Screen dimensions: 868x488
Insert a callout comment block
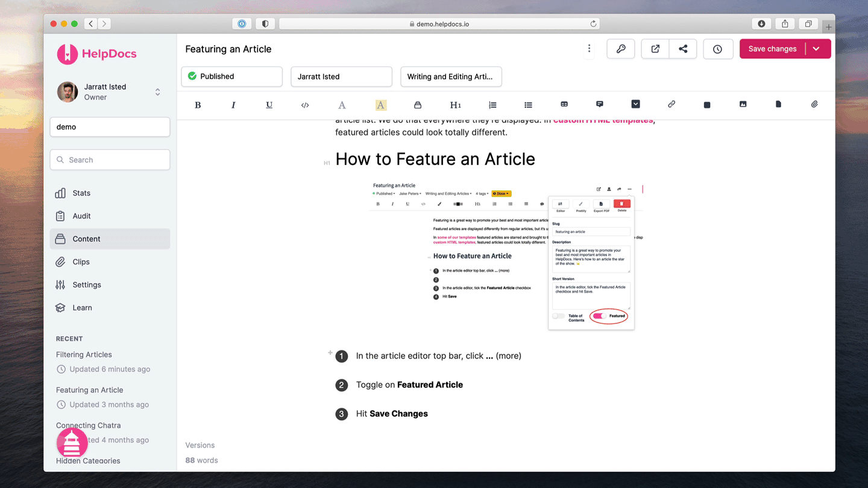600,104
